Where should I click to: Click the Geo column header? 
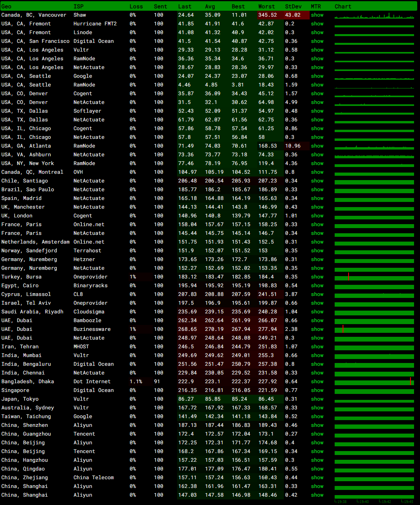point(6,6)
